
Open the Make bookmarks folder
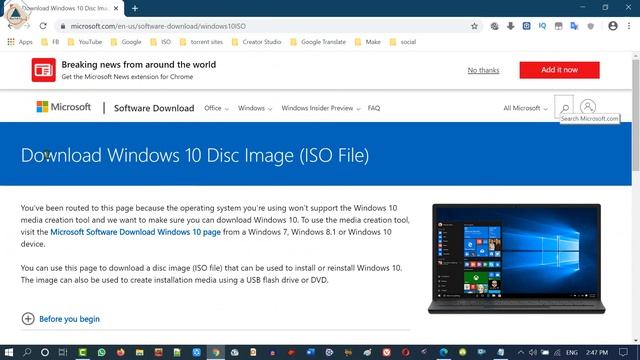pyautogui.click(x=368, y=42)
